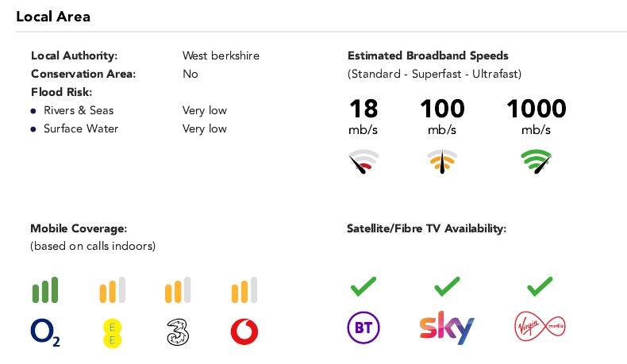Click the red Vodafone logo

click(244, 331)
